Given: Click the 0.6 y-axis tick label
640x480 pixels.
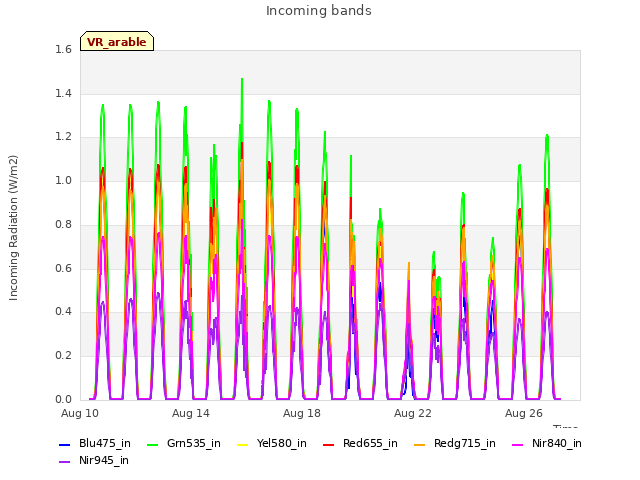Looking at the screenshot, I should tap(63, 268).
